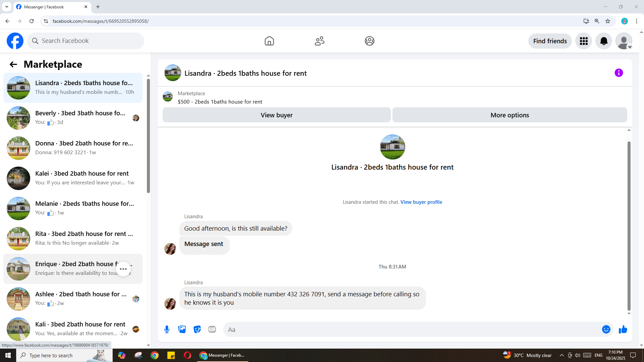Open Facebook notifications bell
Image resolution: width=644 pixels, height=362 pixels.
[603, 41]
